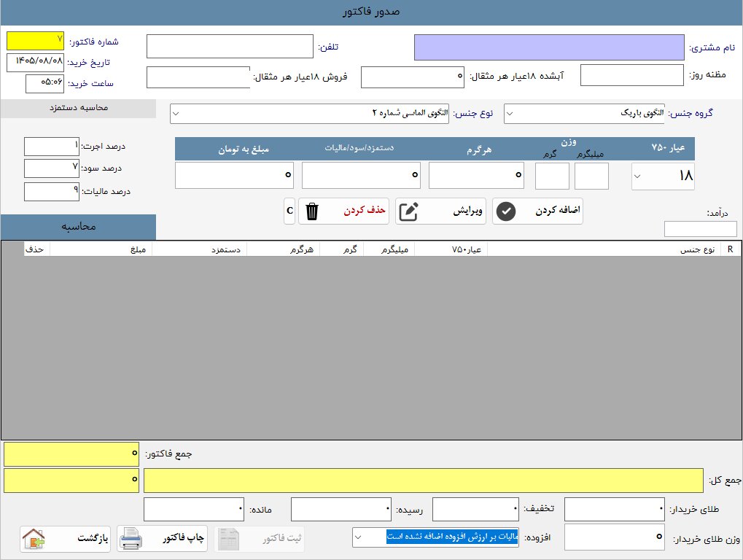Screen dimensions: 743x560
Task: Click the وزن طلای خریدار field
Action: pos(615,537)
